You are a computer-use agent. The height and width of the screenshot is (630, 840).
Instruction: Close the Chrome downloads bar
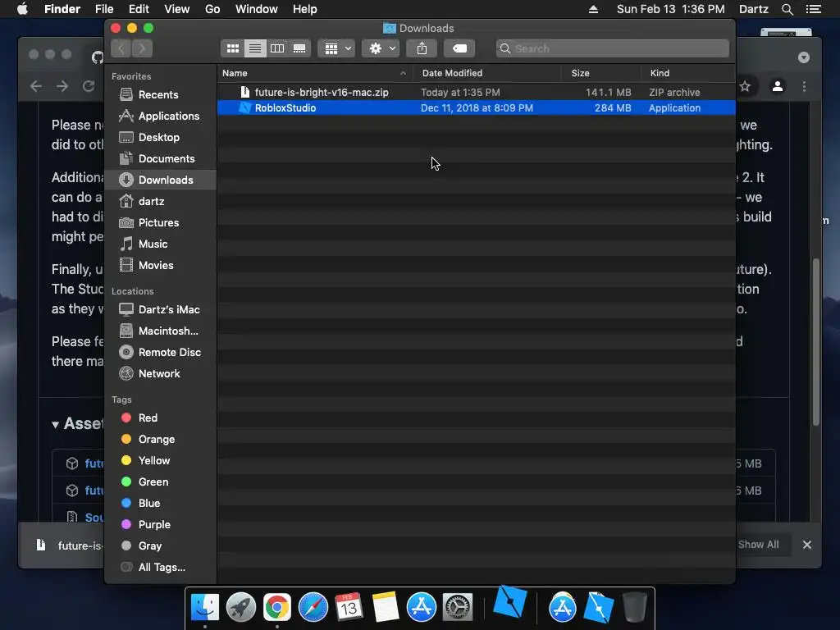coord(807,545)
